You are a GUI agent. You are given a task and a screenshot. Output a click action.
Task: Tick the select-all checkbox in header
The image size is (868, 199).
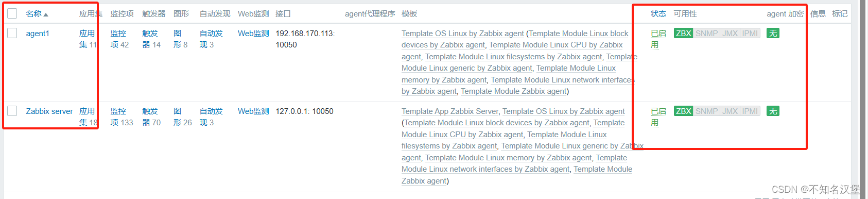[x=12, y=14]
